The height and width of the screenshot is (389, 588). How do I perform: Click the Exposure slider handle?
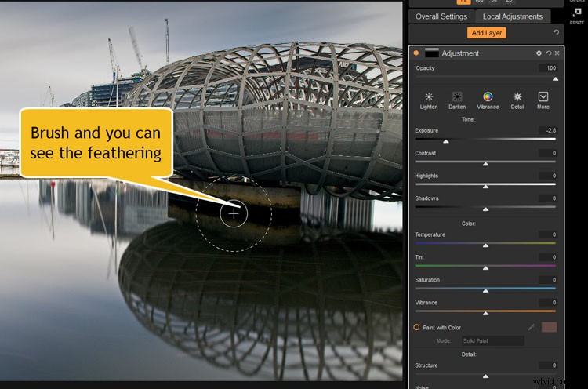click(446, 141)
